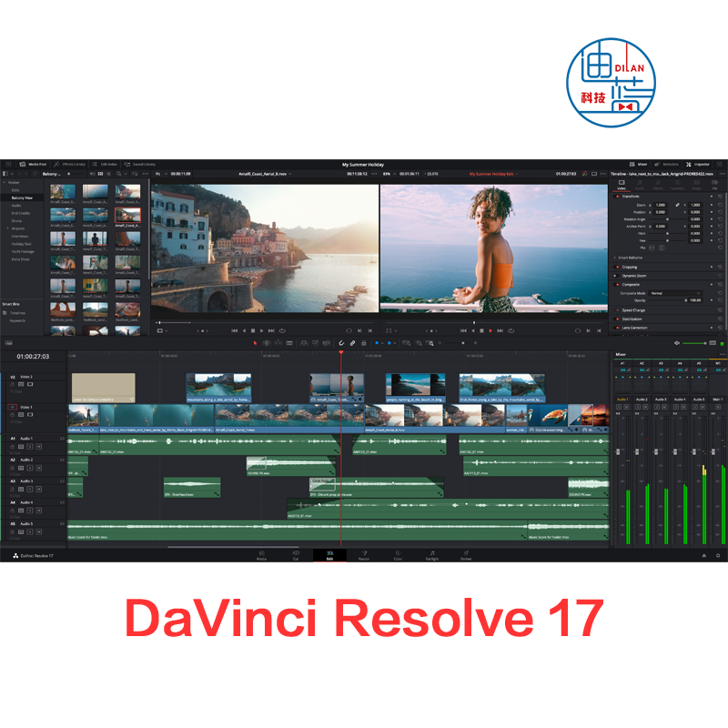This screenshot has width=728, height=728.
Task: Click the Flip horizontal icon in Transform
Action: coord(652,248)
